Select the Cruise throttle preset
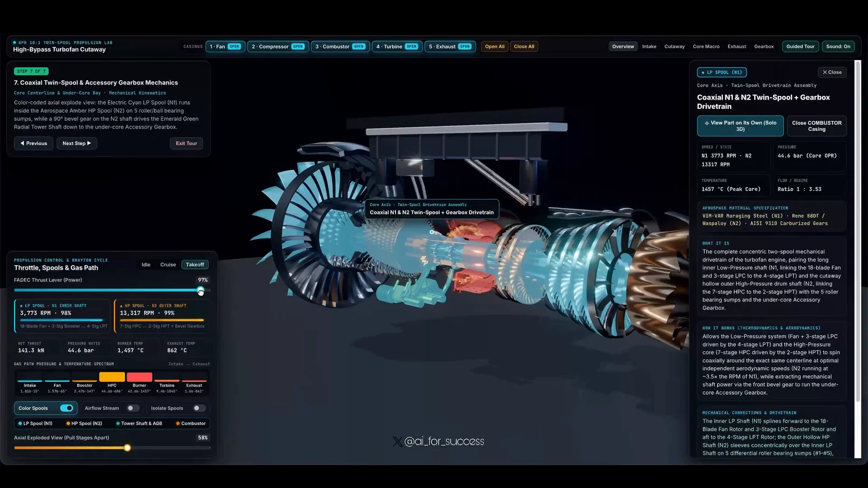Viewport: 868px width, 488px height. pos(168,265)
